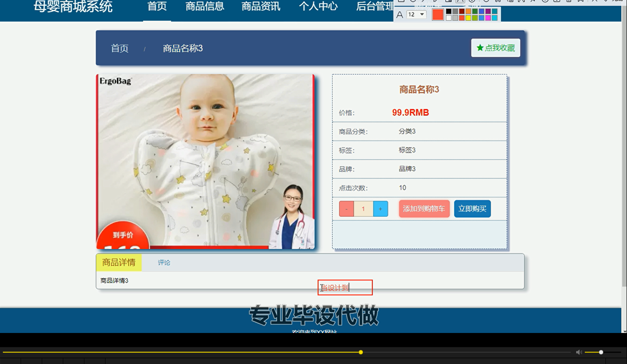The height and width of the screenshot is (364, 627).
Task: Select the arrow annotation tool
Action: tap(423, 2)
